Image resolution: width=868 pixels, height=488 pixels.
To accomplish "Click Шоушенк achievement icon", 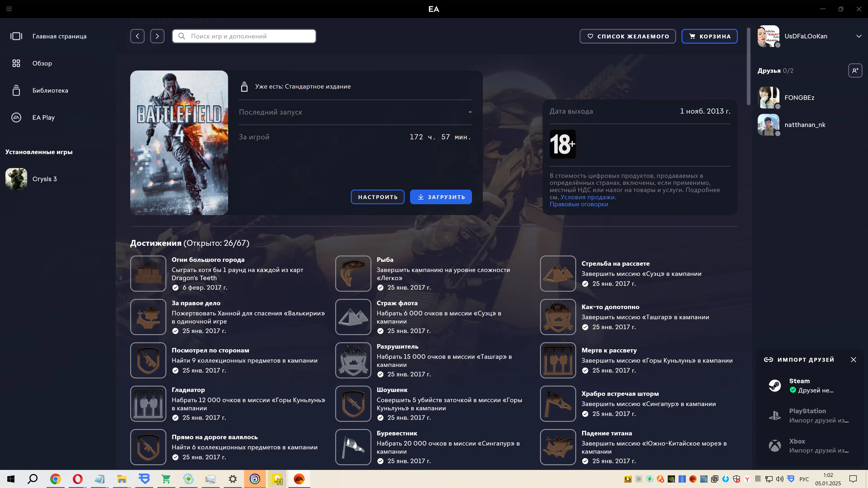I will 353,404.
